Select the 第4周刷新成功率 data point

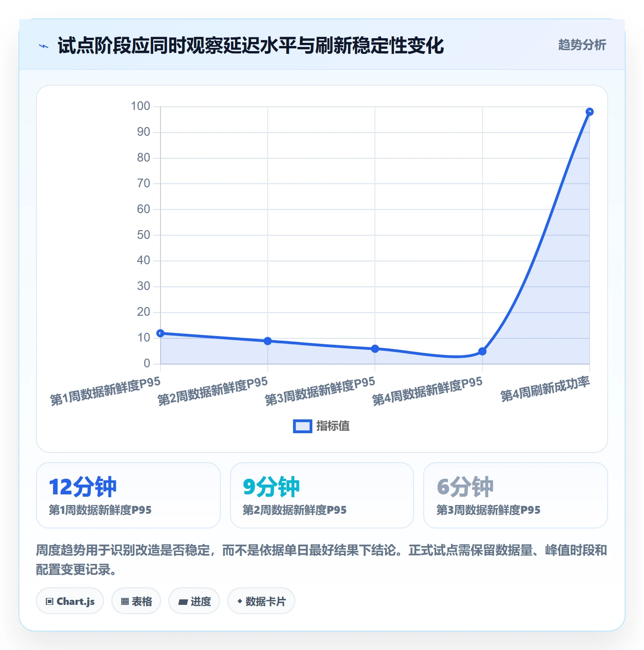pos(590,112)
